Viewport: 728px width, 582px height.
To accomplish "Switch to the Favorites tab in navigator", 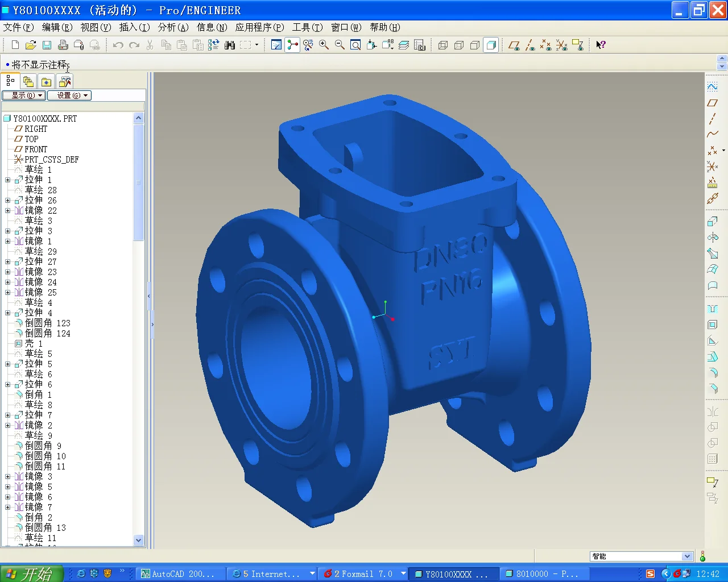I will tap(47, 82).
